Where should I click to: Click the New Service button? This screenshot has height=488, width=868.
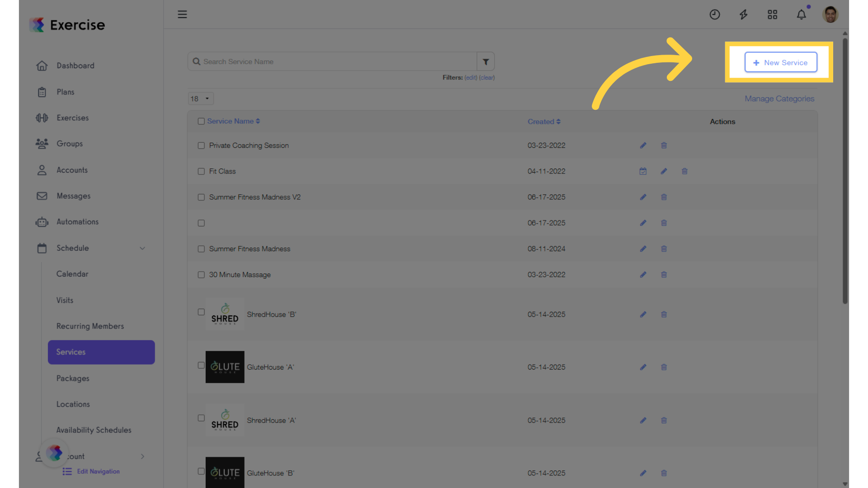pyautogui.click(x=781, y=62)
